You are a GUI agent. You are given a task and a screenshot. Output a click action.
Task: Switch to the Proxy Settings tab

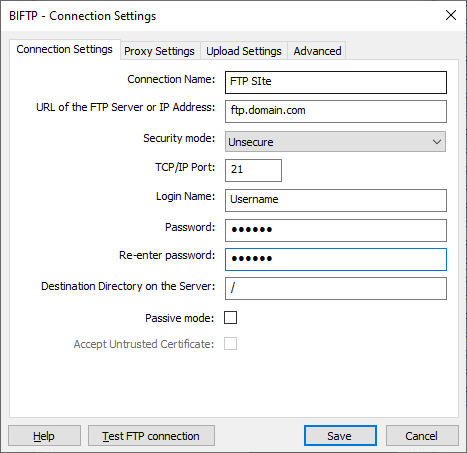click(159, 51)
